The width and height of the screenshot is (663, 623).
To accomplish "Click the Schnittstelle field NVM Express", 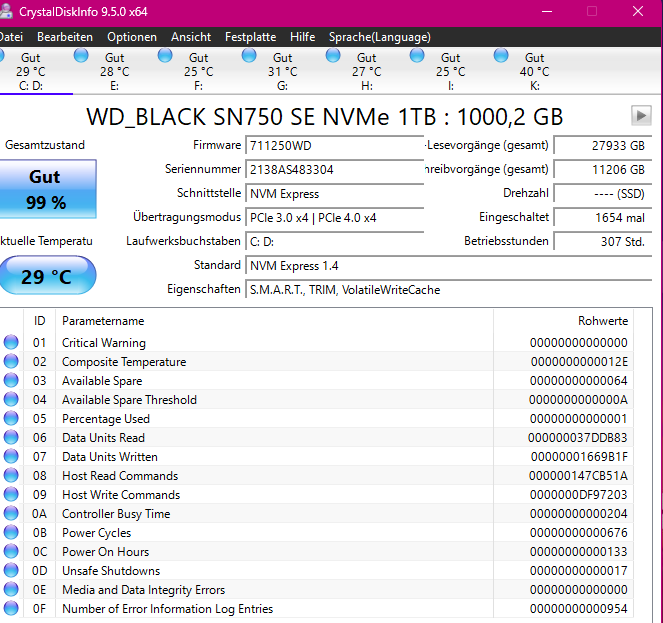I will 334,194.
